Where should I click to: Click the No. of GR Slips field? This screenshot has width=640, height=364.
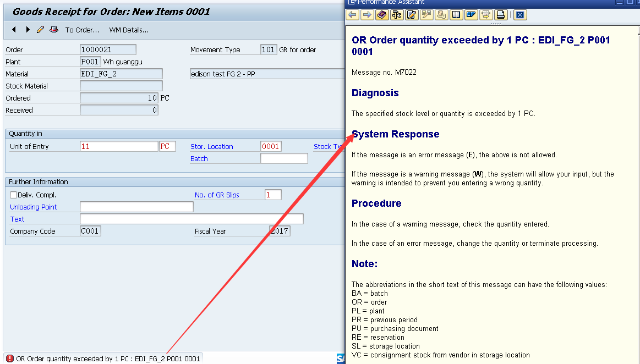tap(273, 195)
